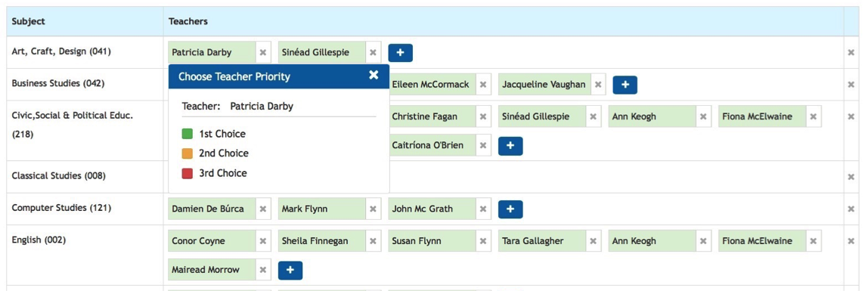The width and height of the screenshot is (868, 291).
Task: Close the Choose Teacher Priority popup
Action: tap(374, 76)
